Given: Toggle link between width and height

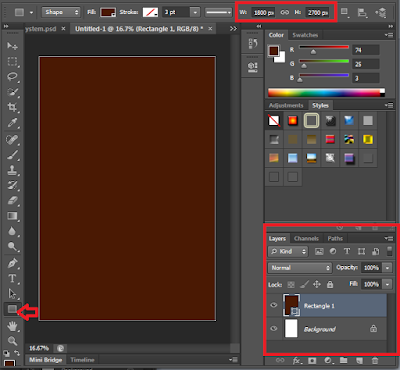Looking at the screenshot, I should (x=284, y=12).
